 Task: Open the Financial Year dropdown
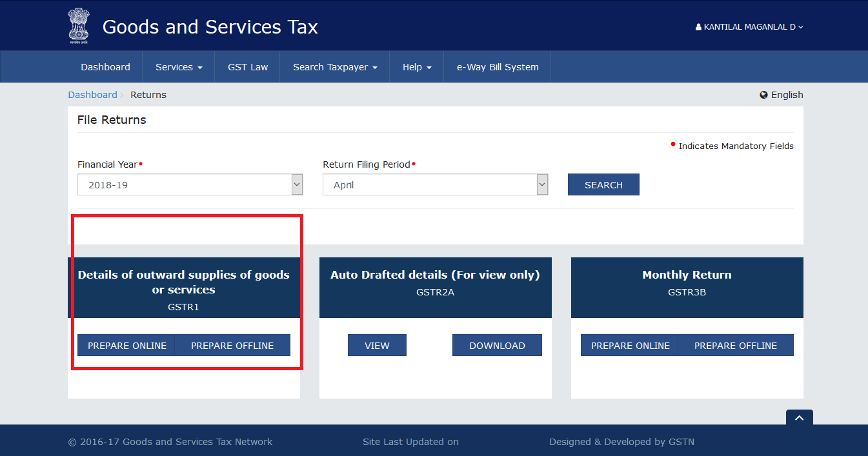click(x=190, y=185)
